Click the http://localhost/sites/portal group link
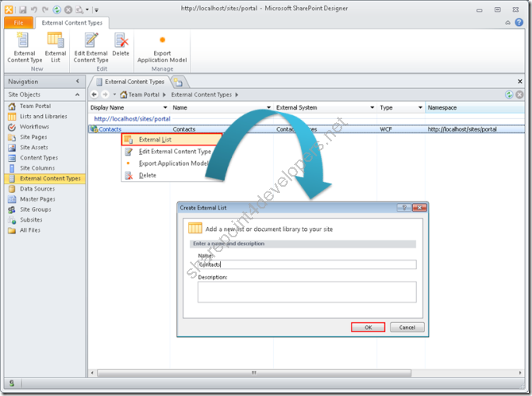Screen dimensions: 532x396 (132, 119)
